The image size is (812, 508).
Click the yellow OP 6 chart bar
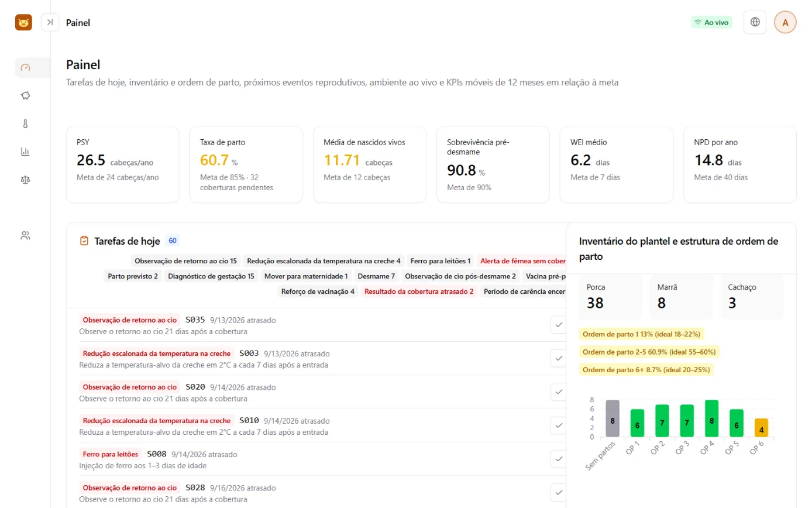click(x=761, y=428)
